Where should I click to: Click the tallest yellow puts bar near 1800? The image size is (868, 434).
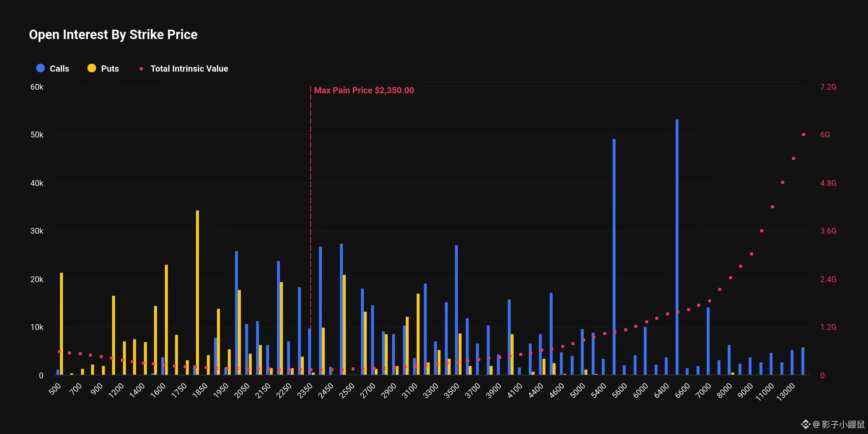coord(197,293)
